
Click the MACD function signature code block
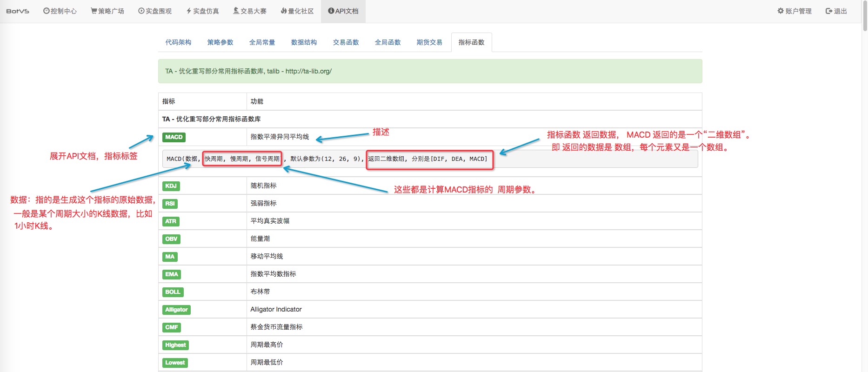[430, 159]
